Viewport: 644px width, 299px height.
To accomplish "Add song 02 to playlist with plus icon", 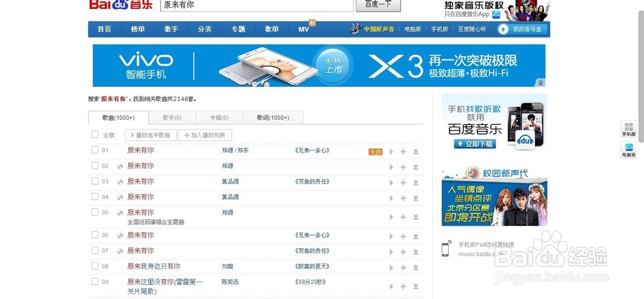I will (x=403, y=167).
